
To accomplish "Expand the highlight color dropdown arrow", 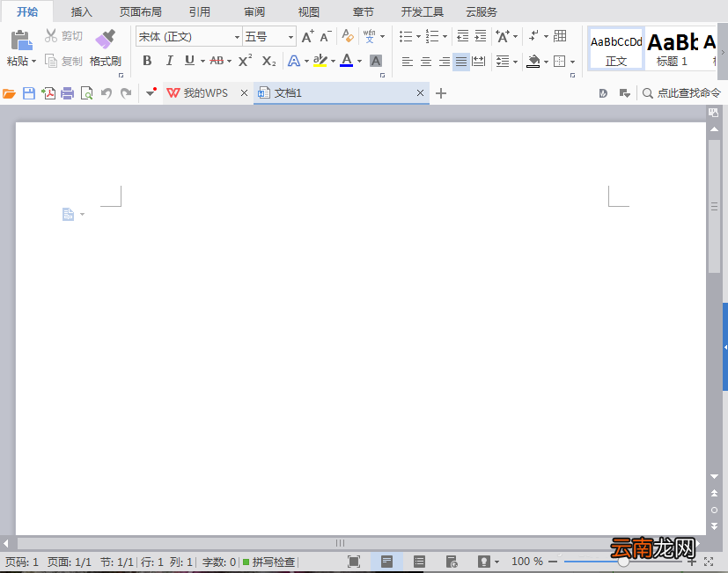I will (333, 61).
